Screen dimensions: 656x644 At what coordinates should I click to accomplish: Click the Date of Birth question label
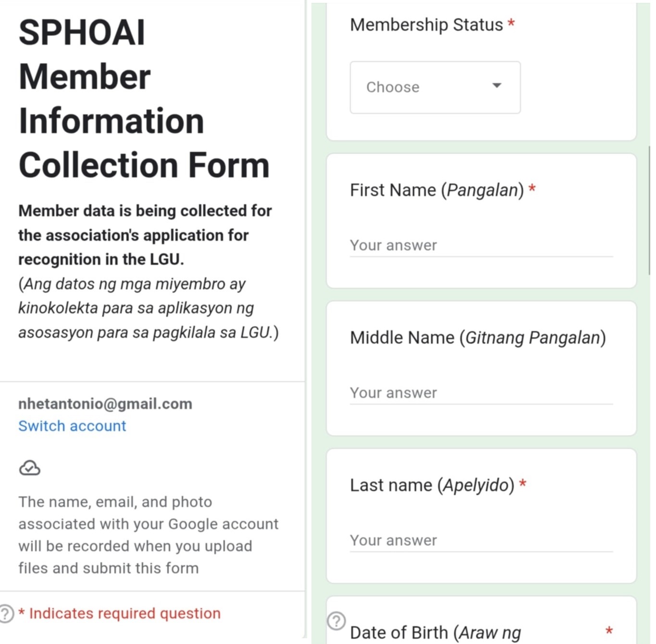click(435, 632)
